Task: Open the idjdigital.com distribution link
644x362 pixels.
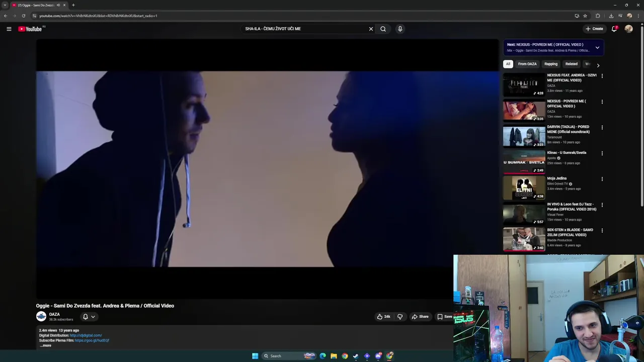Action: [x=86, y=335]
